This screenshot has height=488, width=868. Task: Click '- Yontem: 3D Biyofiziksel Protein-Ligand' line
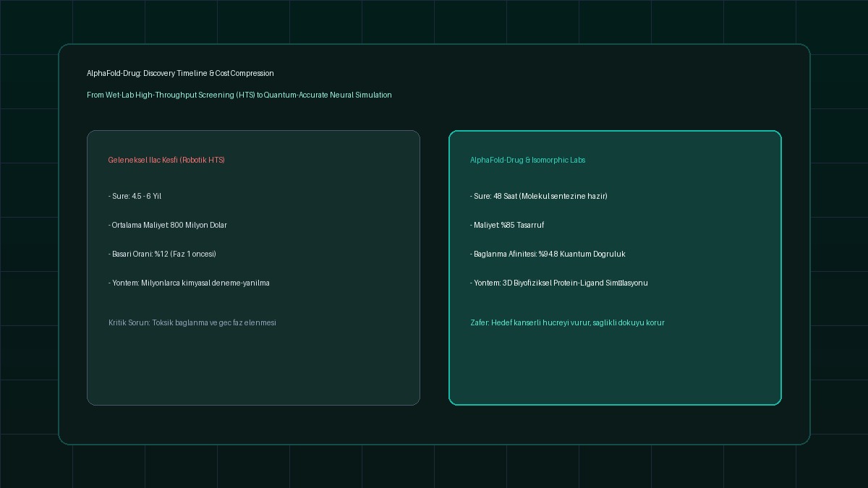pos(559,283)
